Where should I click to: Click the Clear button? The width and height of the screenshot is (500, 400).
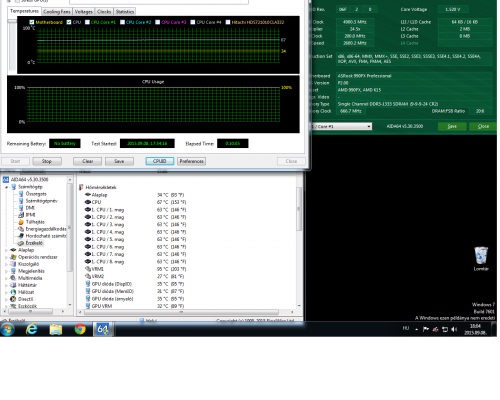88,161
